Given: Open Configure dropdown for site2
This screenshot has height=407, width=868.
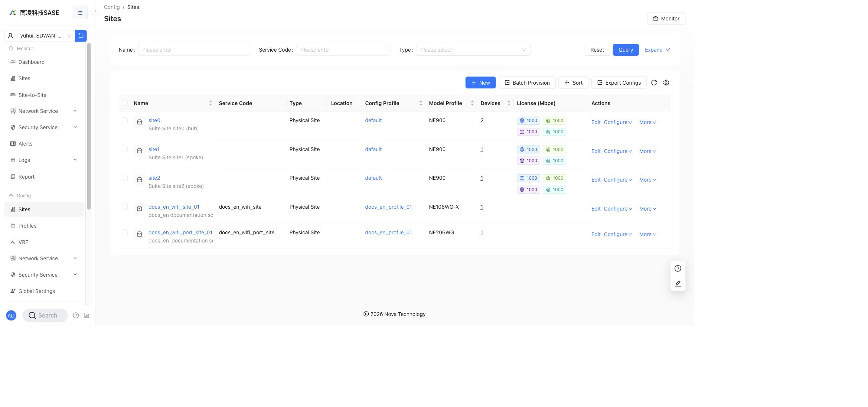Looking at the screenshot, I should pos(618,180).
